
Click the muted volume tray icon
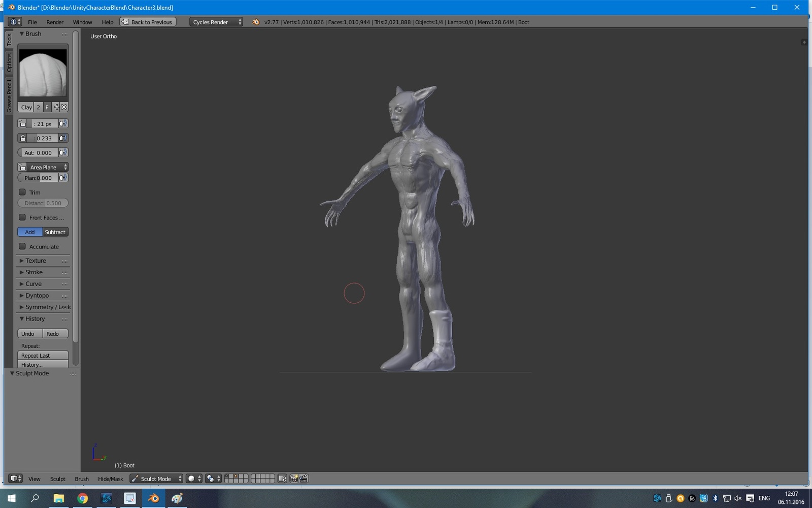click(x=738, y=498)
